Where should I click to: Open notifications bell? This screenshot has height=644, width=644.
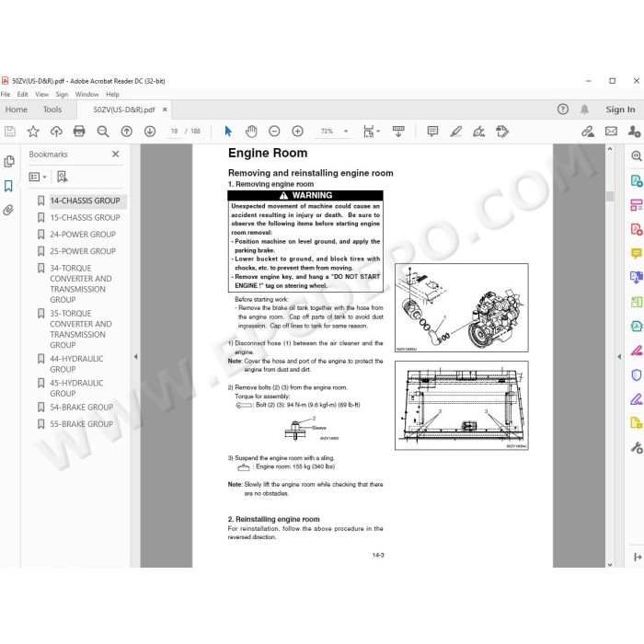pos(584,109)
